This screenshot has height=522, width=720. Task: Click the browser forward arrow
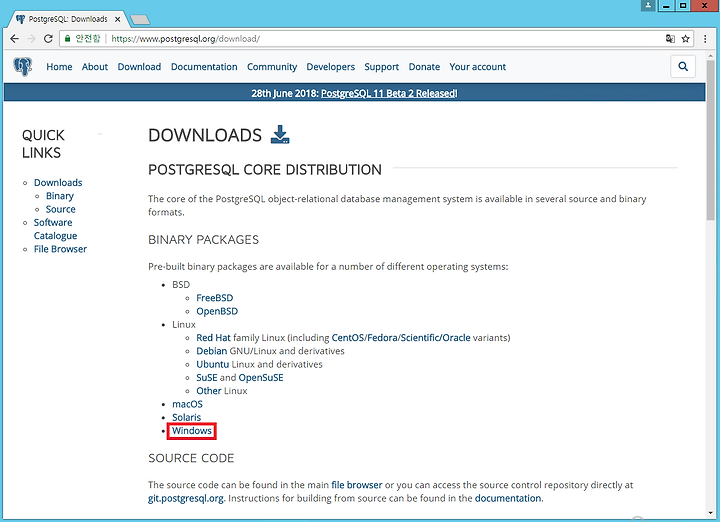[31, 39]
